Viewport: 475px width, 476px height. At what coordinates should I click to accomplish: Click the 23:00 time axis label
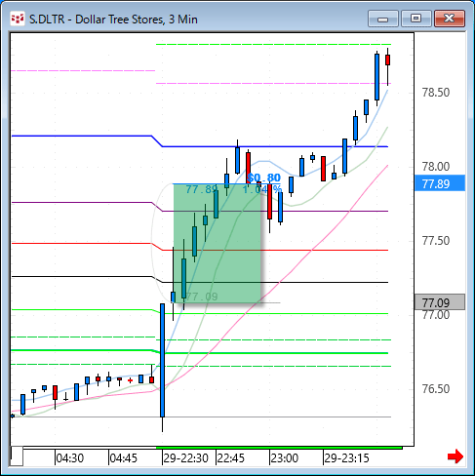click(285, 458)
